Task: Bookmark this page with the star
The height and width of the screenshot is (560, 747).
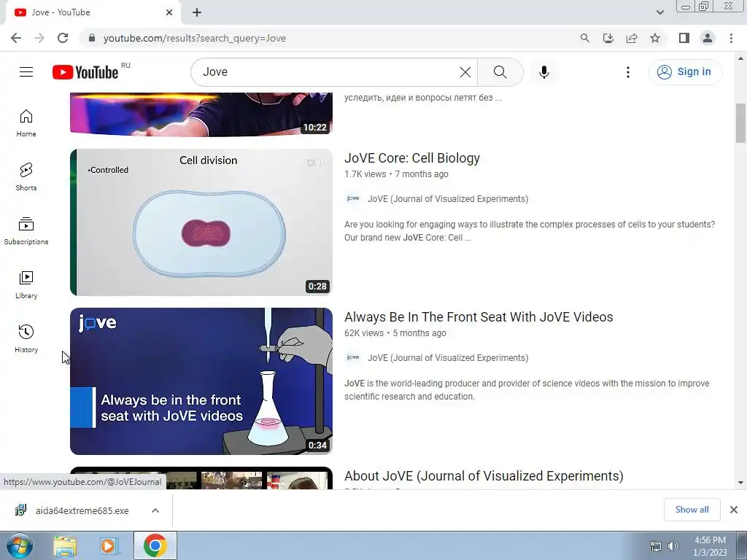Action: tap(655, 38)
